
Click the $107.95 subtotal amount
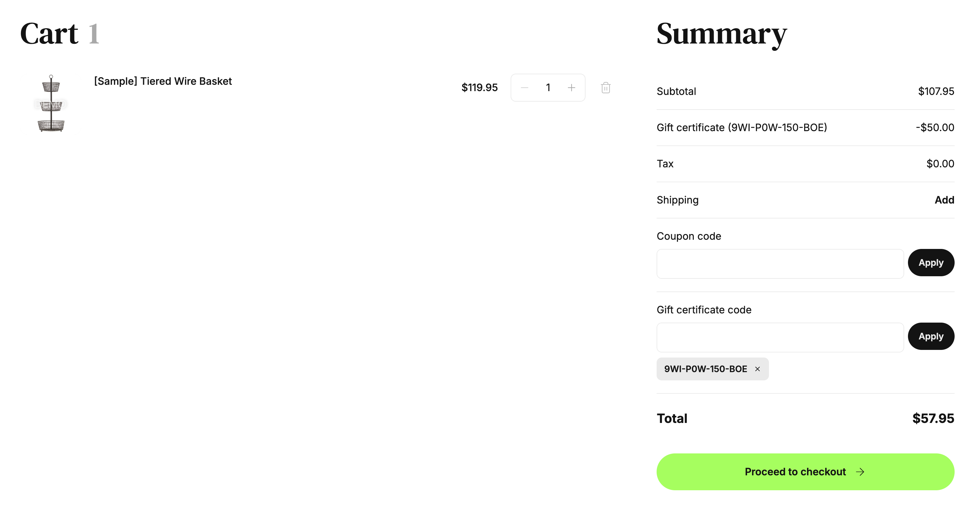pyautogui.click(x=936, y=91)
